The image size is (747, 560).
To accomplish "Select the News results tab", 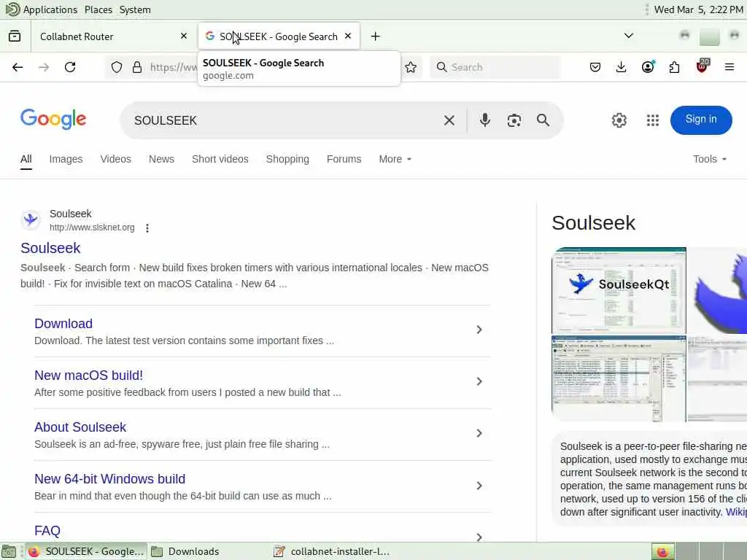I will 161,159.
